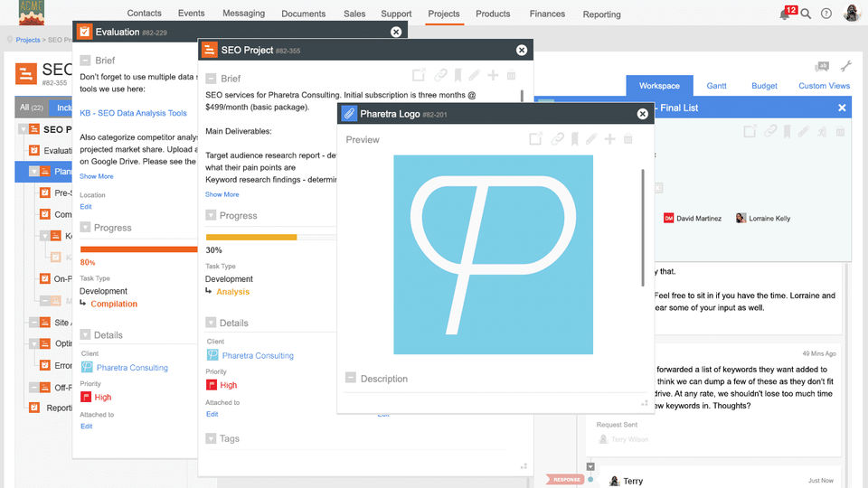Viewport: 868px width, 488px height.
Task: Collapse the Brief section in SEO Project panel
Action: [x=211, y=78]
